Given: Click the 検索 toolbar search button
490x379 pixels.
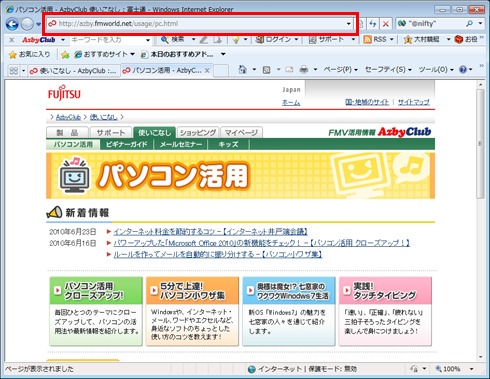Looking at the screenshot, I should point(173,40).
